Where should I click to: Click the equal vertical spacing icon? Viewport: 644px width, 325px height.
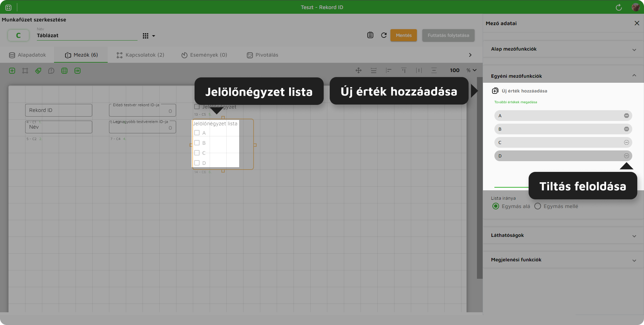point(374,70)
